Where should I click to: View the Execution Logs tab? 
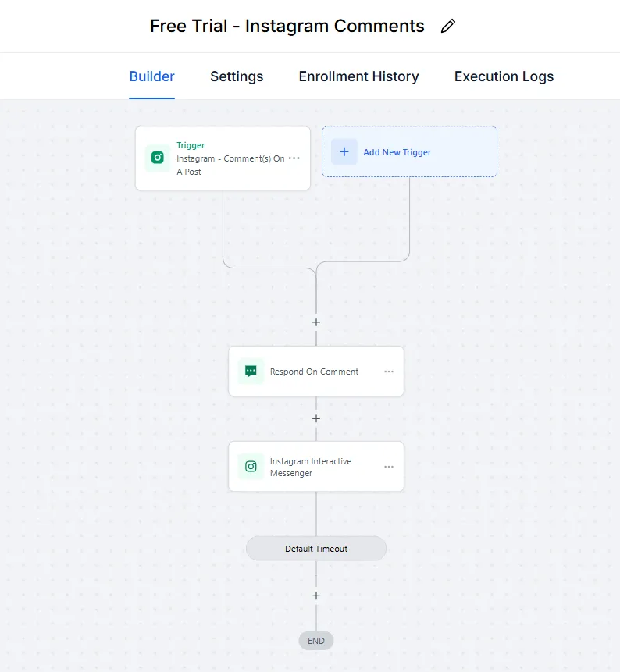coord(504,76)
